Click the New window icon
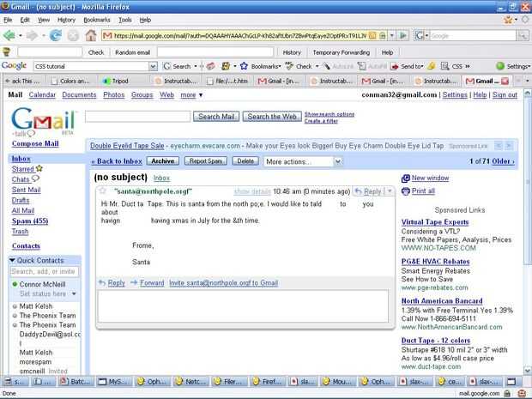The image size is (532, 399). [406, 178]
